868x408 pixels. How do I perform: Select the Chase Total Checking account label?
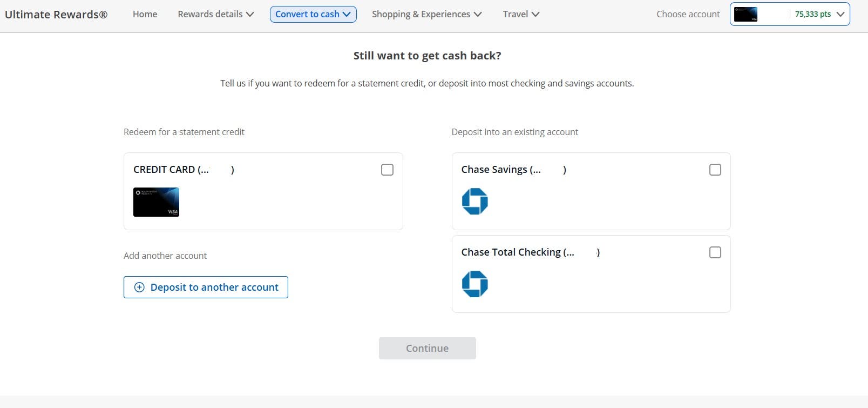(x=517, y=252)
